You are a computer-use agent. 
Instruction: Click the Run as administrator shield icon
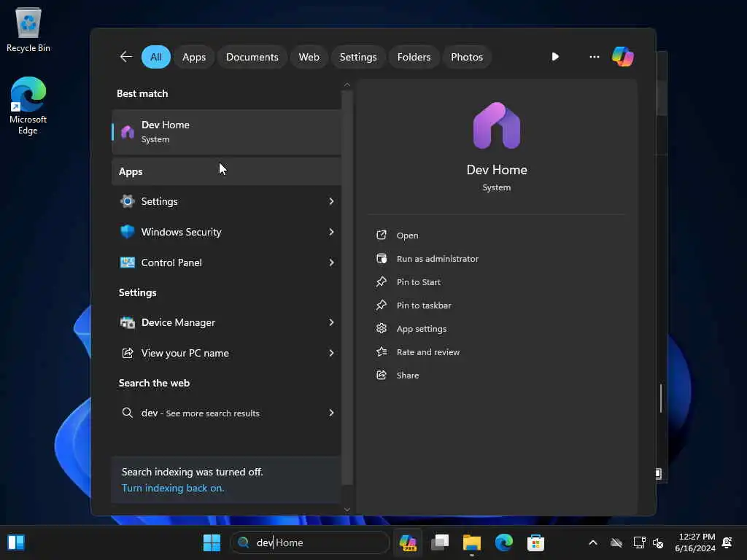[381, 258]
